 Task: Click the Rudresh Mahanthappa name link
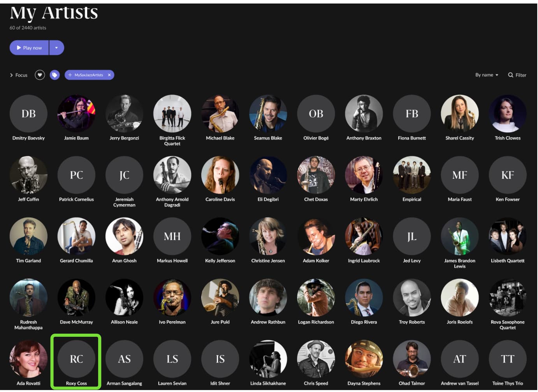point(28,325)
